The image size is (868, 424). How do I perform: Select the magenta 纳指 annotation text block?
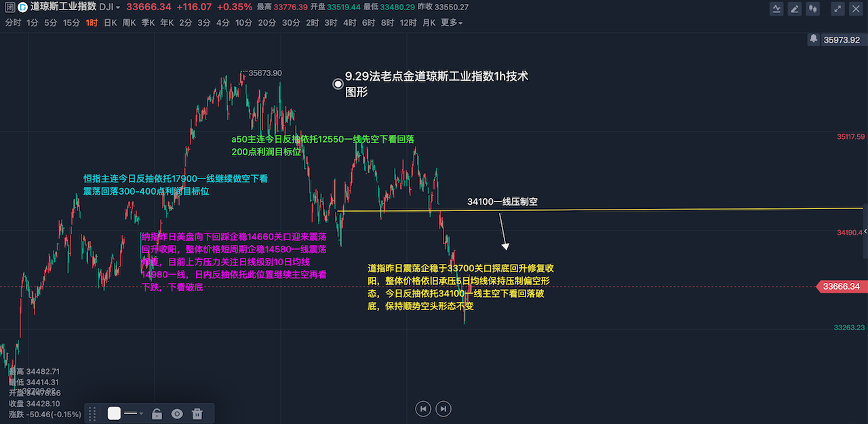pos(235,262)
